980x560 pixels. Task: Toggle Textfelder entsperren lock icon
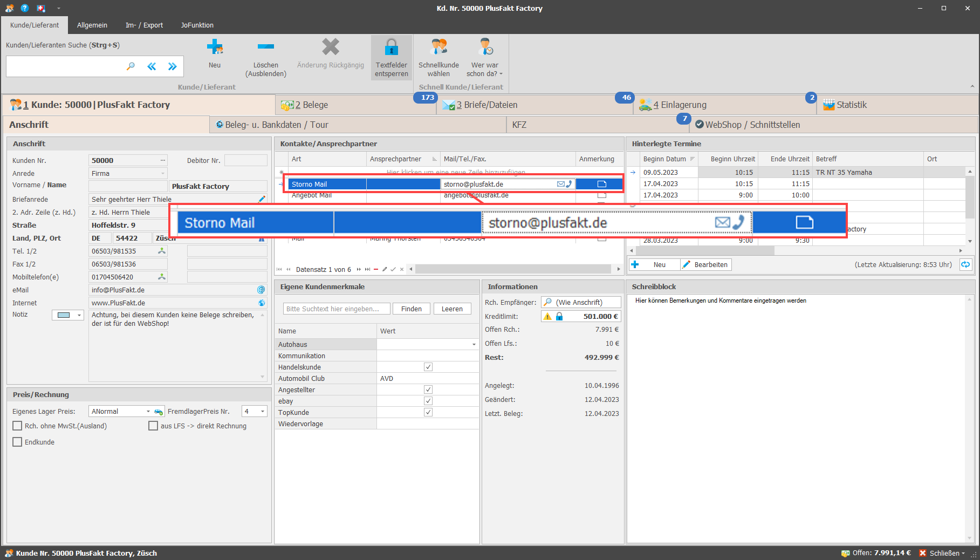coord(392,47)
